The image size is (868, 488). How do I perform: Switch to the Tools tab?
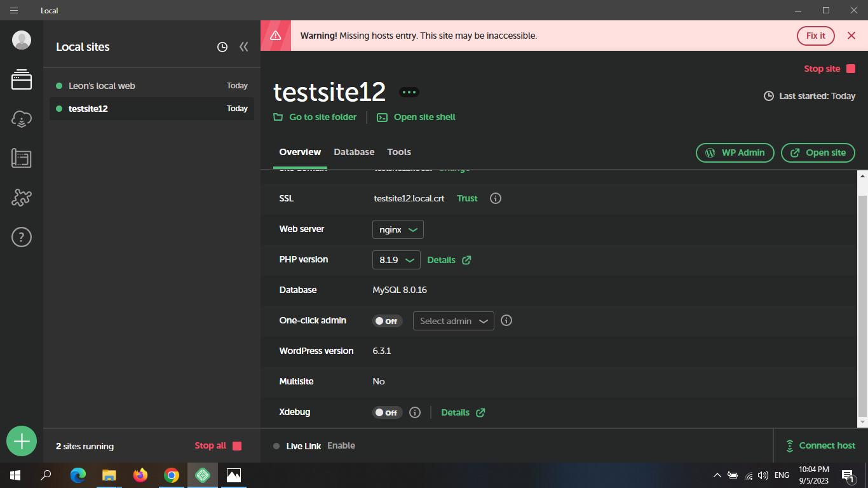click(x=399, y=152)
